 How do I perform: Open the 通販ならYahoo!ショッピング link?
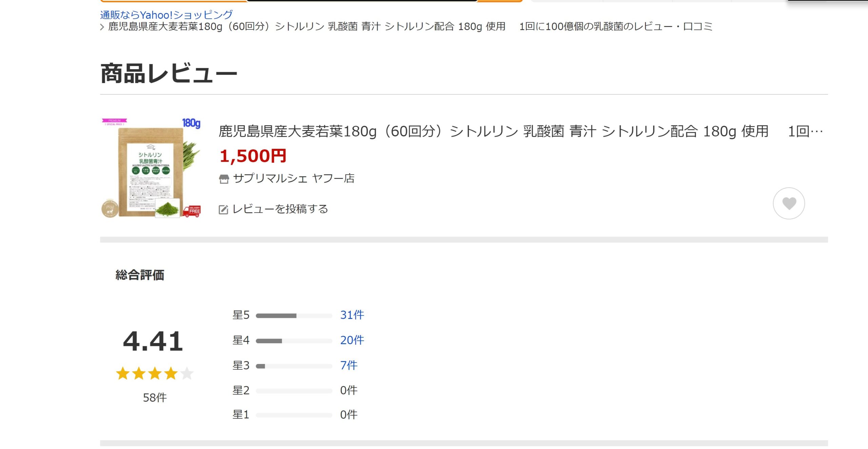pyautogui.click(x=166, y=15)
